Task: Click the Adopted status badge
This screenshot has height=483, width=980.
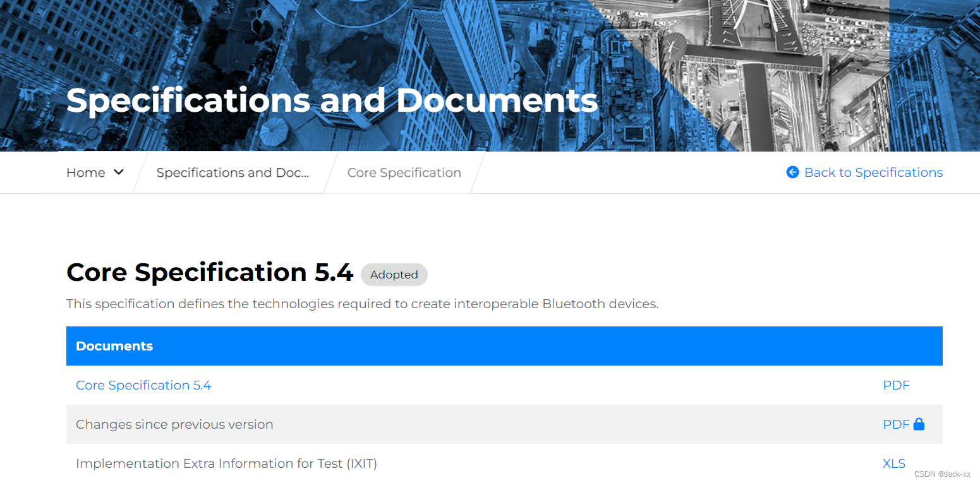Action: (394, 275)
